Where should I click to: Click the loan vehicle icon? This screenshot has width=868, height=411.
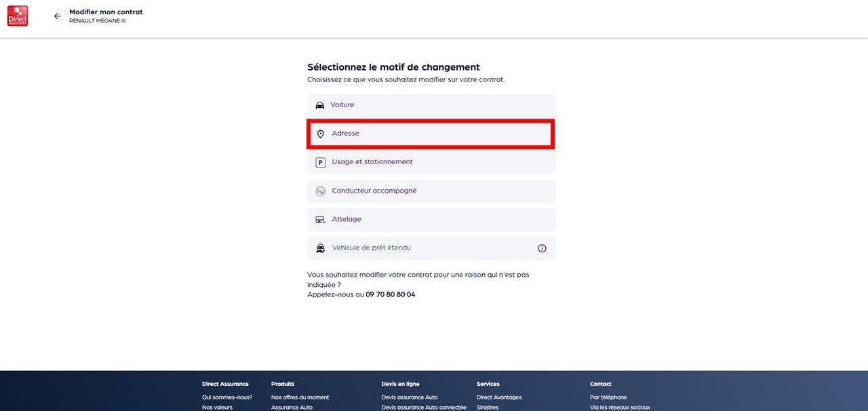(321, 248)
